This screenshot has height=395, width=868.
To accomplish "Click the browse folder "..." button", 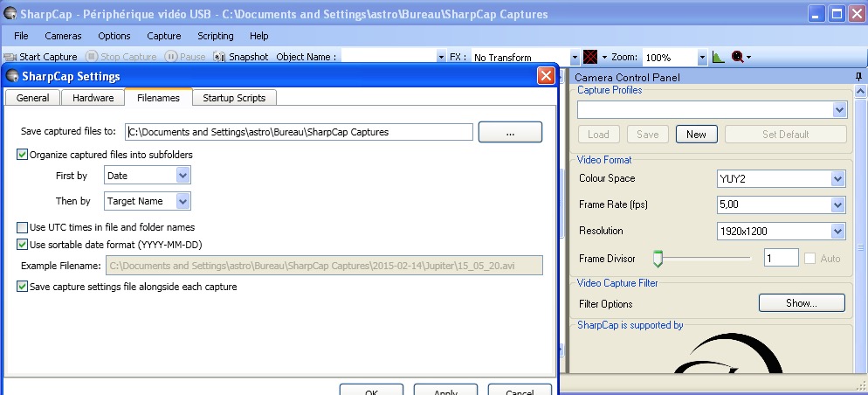I will click(510, 132).
